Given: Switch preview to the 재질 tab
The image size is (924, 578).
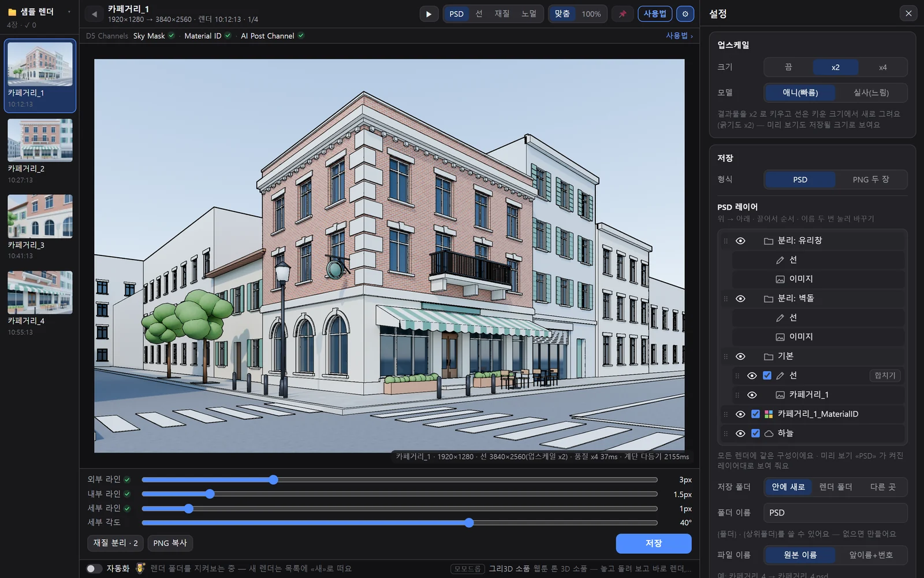Looking at the screenshot, I should pyautogui.click(x=502, y=14).
